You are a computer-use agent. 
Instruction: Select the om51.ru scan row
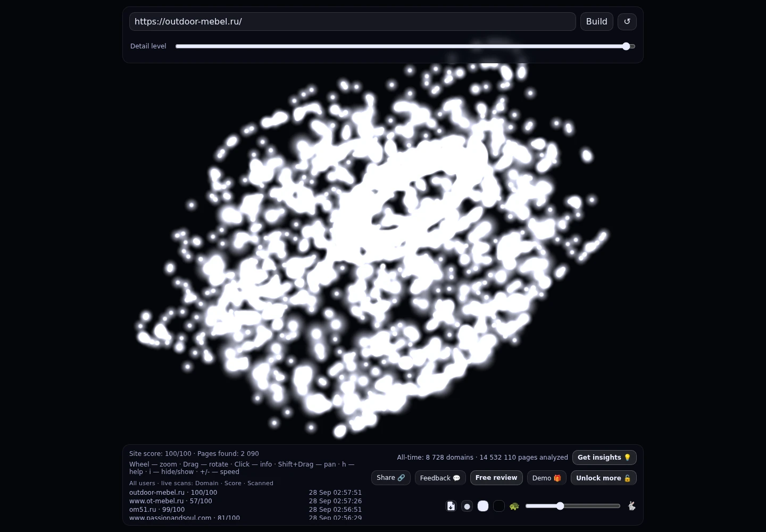[245, 510]
